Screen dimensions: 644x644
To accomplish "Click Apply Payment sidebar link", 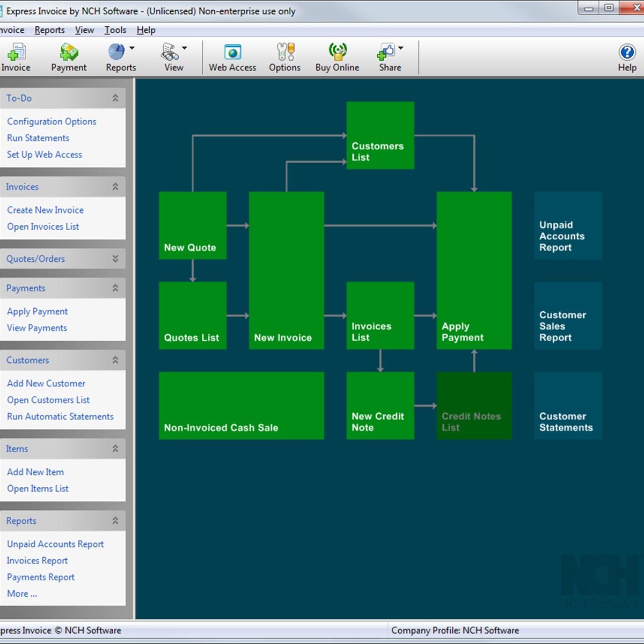I will [x=37, y=312].
